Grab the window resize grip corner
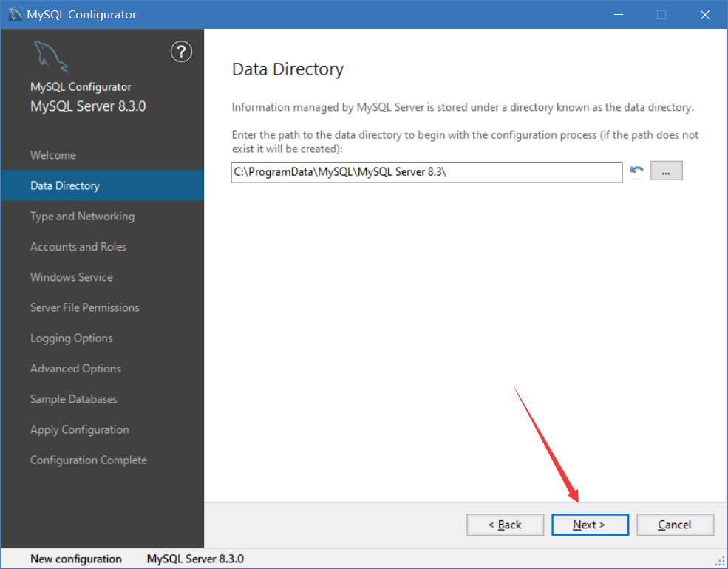The width and height of the screenshot is (728, 569). 720,562
